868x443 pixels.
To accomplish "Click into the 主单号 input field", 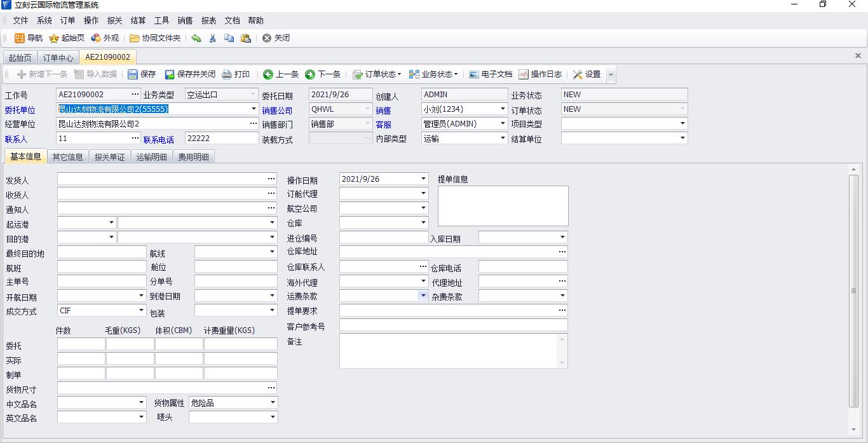I will tap(102, 281).
